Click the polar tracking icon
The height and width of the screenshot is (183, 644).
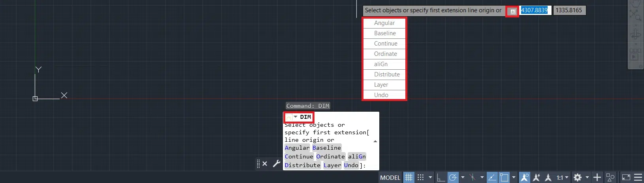(453, 177)
